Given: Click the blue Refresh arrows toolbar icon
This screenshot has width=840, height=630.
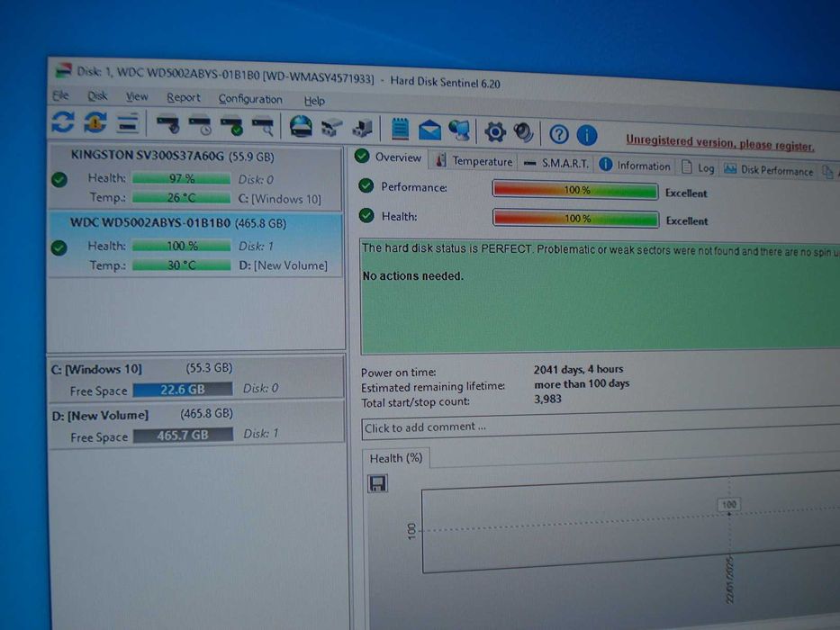Looking at the screenshot, I should pyautogui.click(x=63, y=122).
